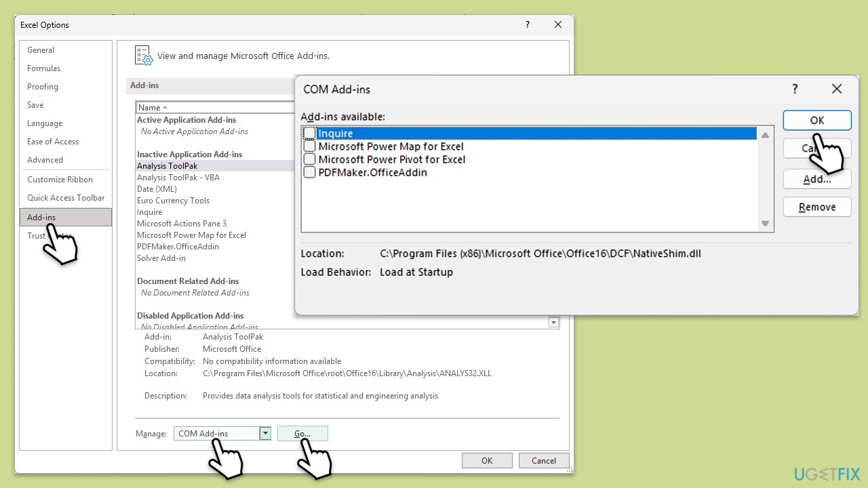Viewport: 868px width, 488px height.
Task: Open the Advanced options category
Action: pyautogui.click(x=45, y=160)
